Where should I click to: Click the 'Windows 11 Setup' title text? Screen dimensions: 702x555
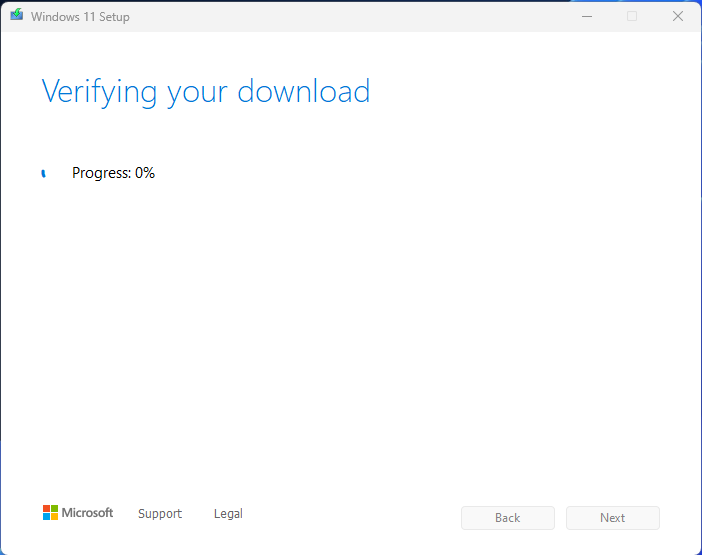[x=80, y=17]
